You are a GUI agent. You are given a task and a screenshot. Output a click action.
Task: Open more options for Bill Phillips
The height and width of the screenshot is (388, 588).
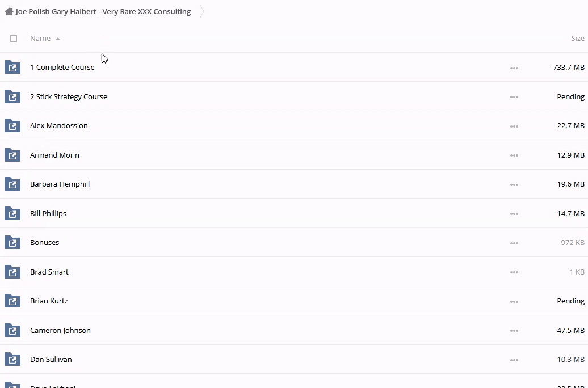point(514,214)
